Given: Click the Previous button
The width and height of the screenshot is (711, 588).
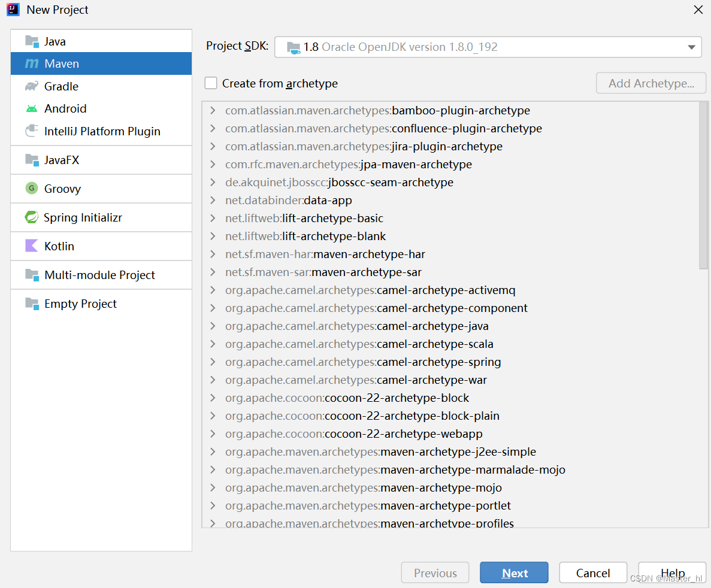Looking at the screenshot, I should click(x=435, y=572).
